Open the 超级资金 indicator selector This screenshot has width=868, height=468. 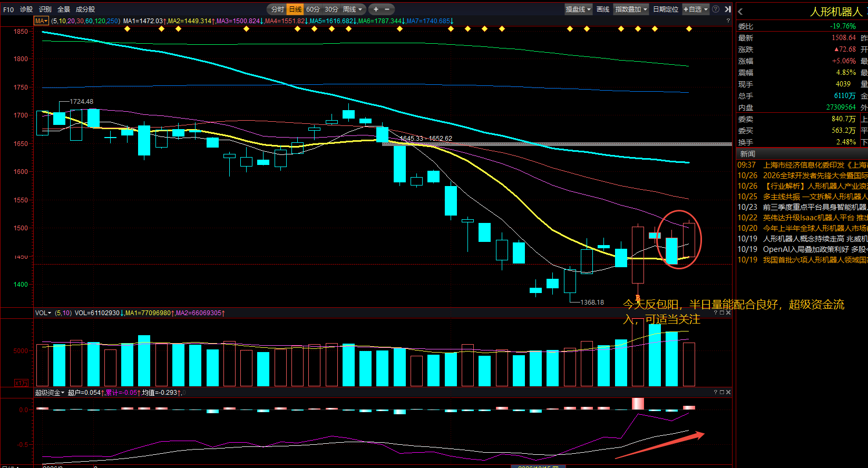(50, 393)
